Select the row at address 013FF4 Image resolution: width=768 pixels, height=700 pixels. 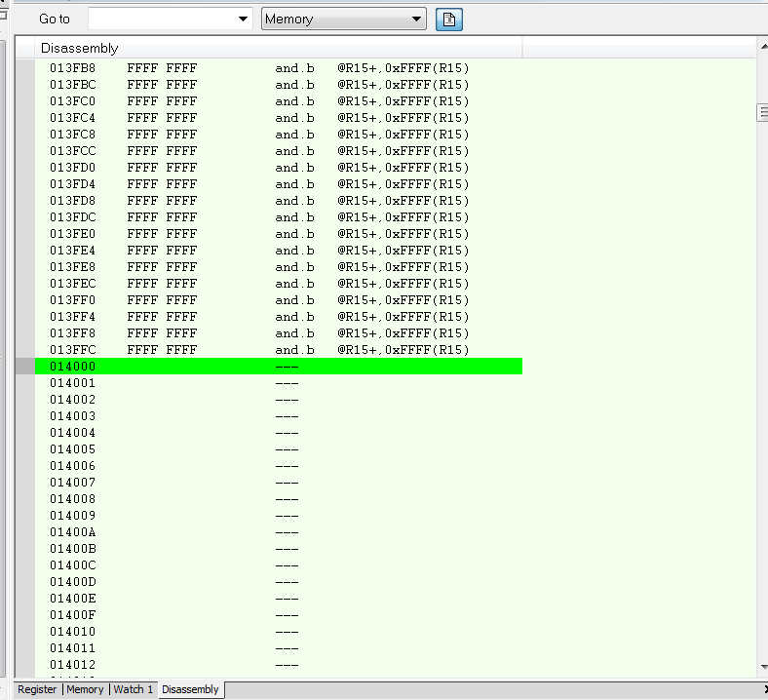click(278, 317)
